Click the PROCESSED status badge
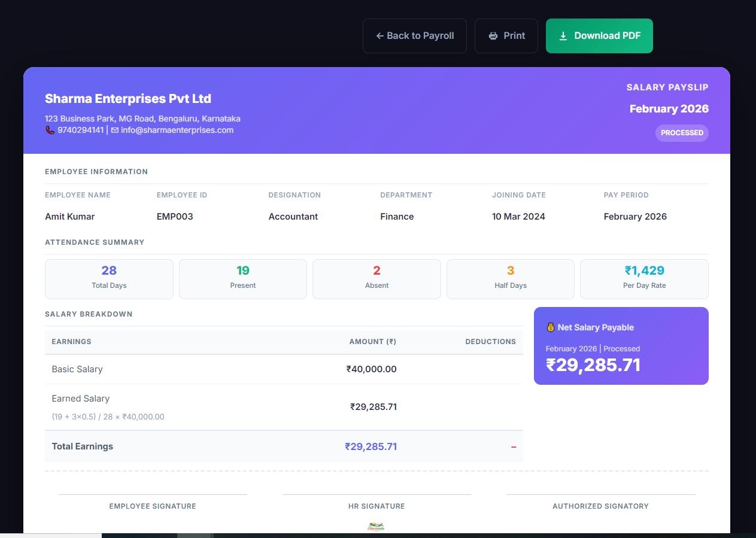Image resolution: width=756 pixels, height=538 pixels. coord(682,133)
